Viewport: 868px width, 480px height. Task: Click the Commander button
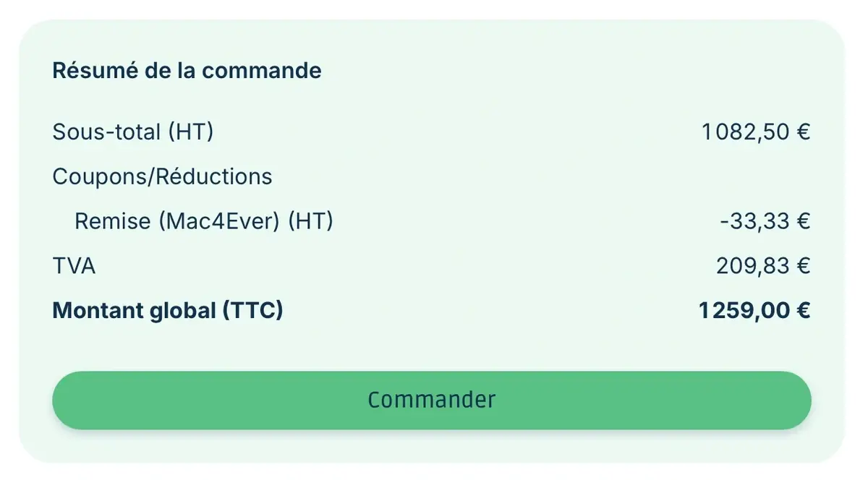[x=431, y=400]
